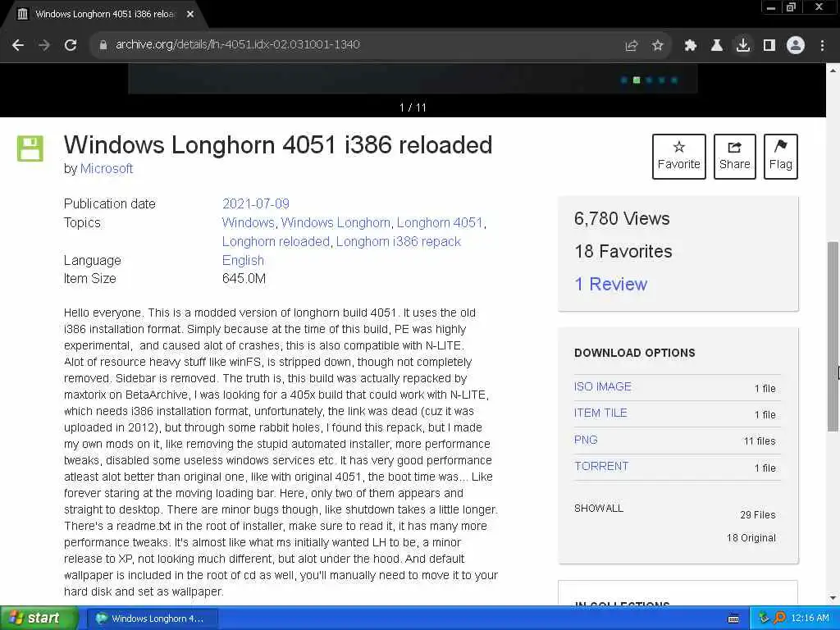Click the 12:16 AM taskbar clock

point(810,619)
